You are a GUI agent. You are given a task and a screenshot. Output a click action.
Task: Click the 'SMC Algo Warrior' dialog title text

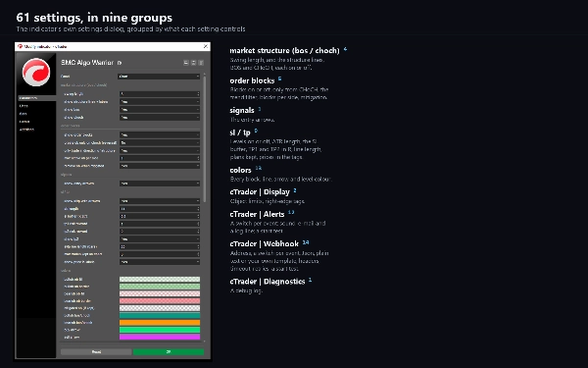[x=87, y=63]
